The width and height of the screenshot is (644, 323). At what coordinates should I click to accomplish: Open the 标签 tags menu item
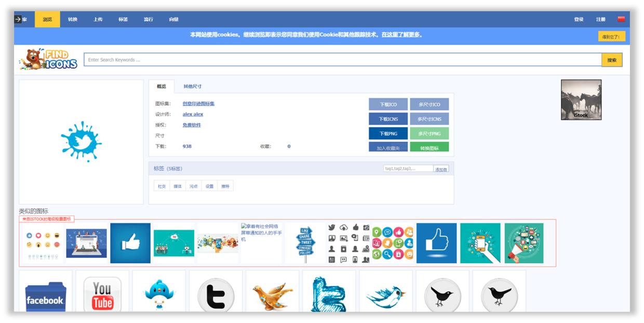tap(123, 19)
